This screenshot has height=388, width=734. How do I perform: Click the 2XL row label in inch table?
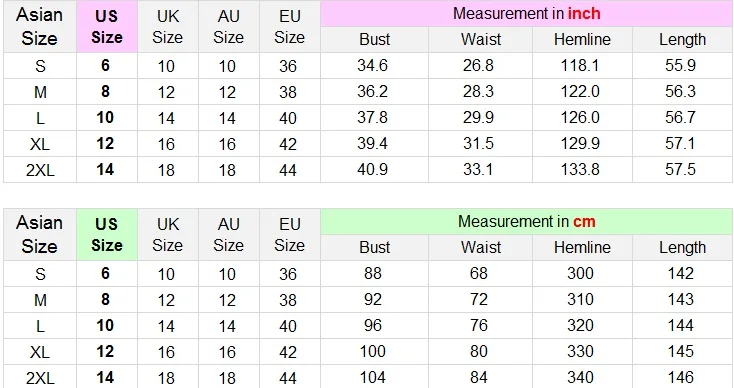pos(40,170)
